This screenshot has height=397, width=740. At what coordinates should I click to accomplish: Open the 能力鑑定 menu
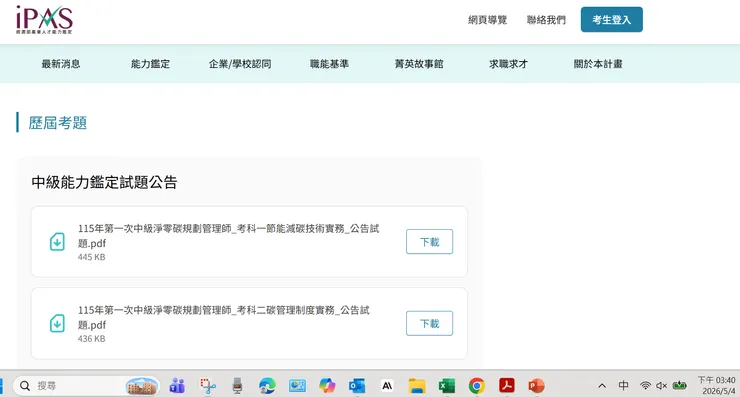tap(151, 64)
